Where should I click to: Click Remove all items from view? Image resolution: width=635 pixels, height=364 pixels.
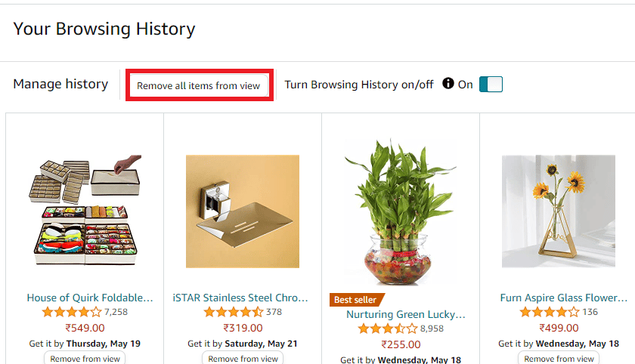click(198, 86)
